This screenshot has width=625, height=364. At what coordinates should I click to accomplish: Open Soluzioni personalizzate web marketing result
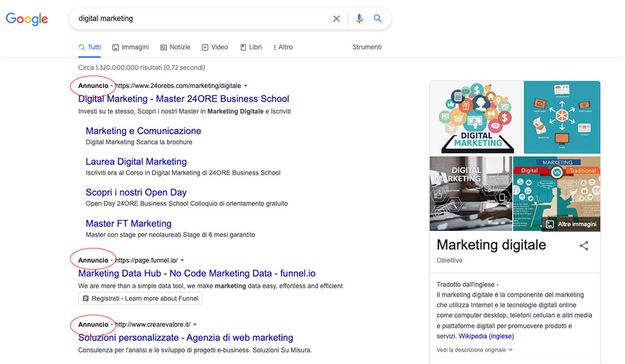point(186,337)
